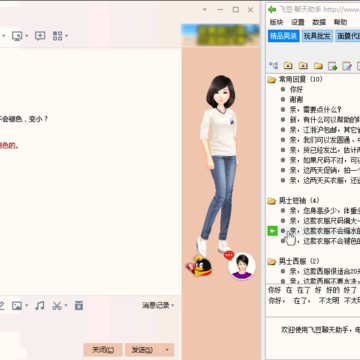Select the reply starting 亲，这两天买衣服

[325, 180]
